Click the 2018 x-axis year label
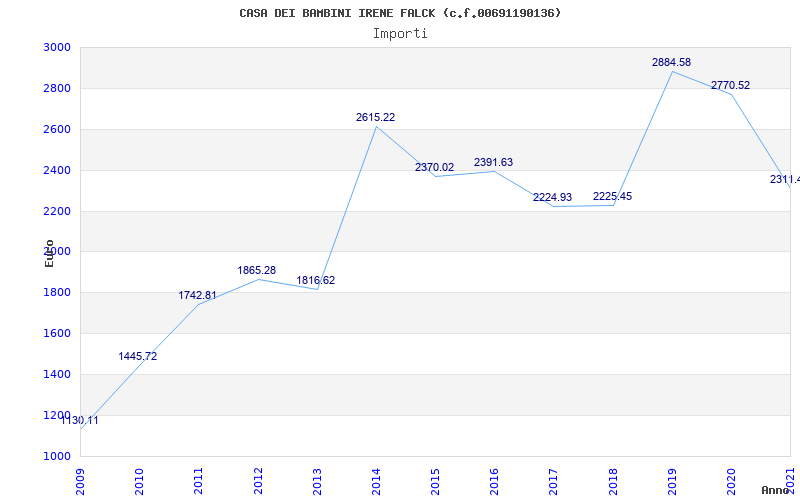Image resolution: width=800 pixels, height=500 pixels. [x=613, y=481]
